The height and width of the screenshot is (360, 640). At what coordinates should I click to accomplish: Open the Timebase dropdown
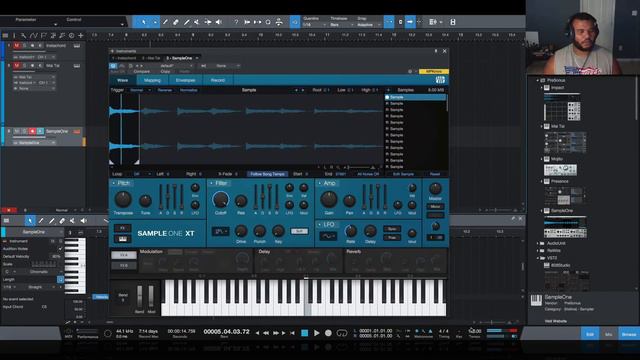pos(341,25)
